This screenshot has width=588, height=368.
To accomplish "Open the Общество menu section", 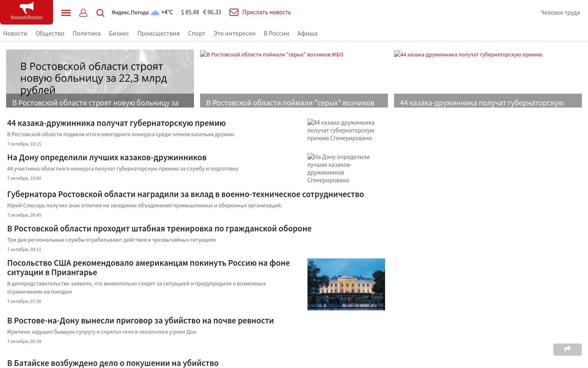I will tap(50, 34).
